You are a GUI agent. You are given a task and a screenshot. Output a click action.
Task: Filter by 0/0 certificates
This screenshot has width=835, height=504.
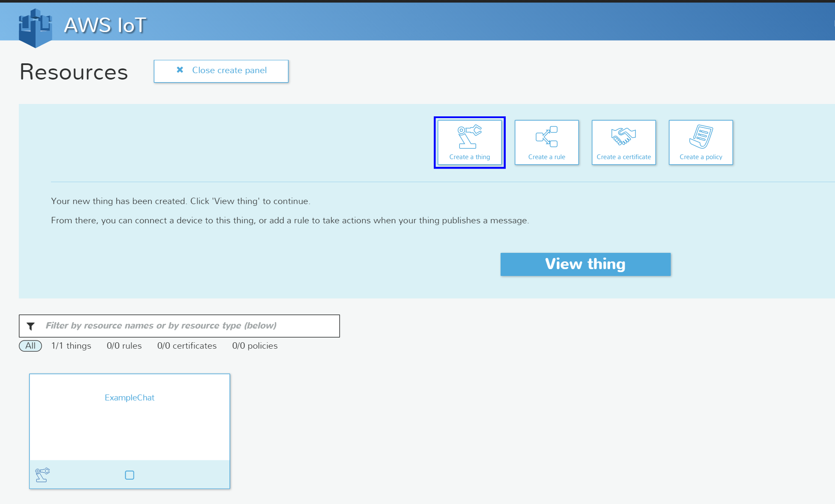click(187, 346)
